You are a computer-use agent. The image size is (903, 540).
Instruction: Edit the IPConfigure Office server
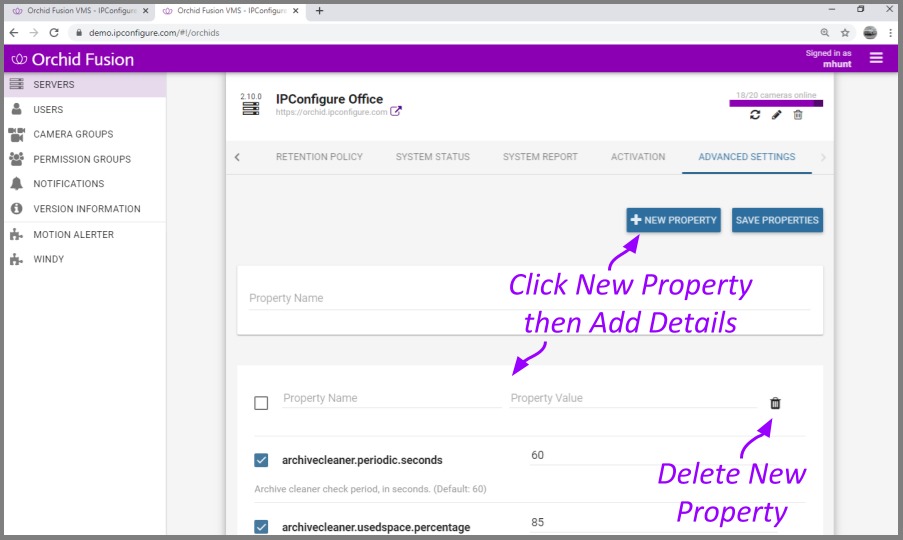[x=776, y=115]
